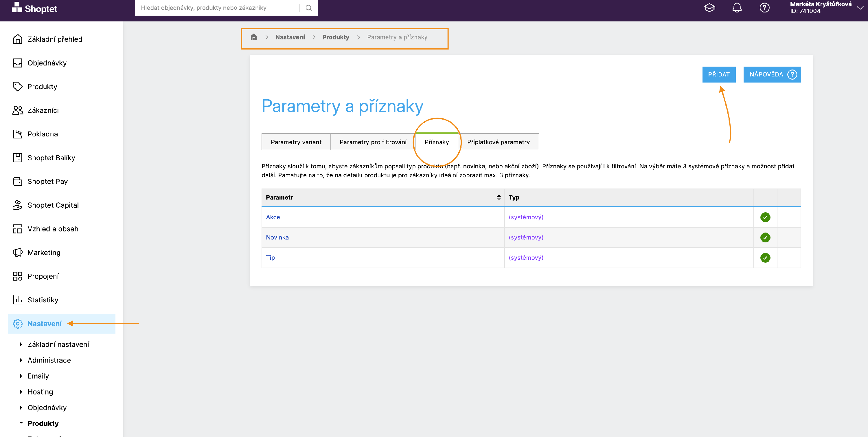Image resolution: width=868 pixels, height=437 pixels.
Task: Expand Základní nastavení submenu
Action: coord(58,344)
